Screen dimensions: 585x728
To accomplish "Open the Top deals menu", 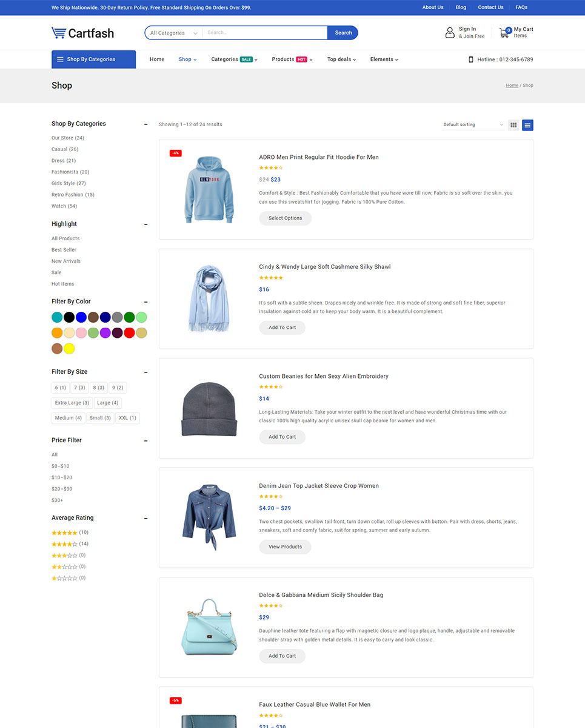I will (341, 59).
